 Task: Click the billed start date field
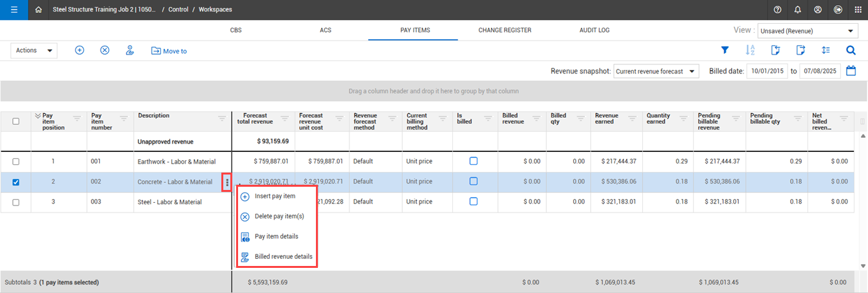tap(767, 71)
